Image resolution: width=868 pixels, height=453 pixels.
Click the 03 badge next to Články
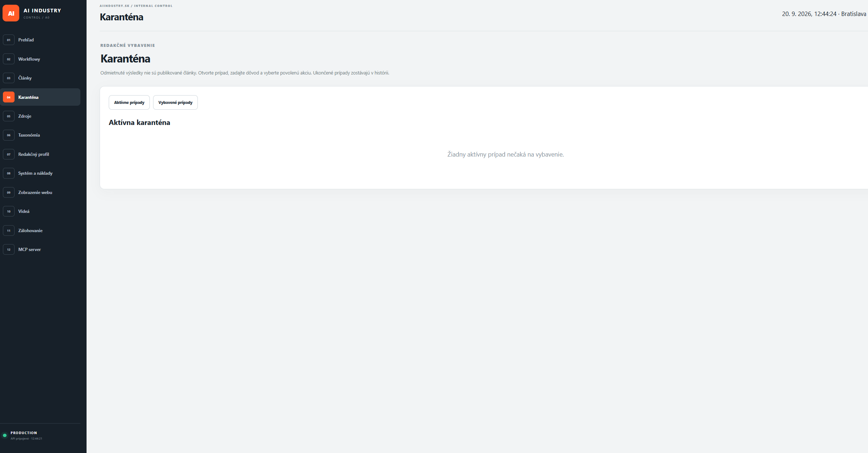pyautogui.click(x=9, y=78)
